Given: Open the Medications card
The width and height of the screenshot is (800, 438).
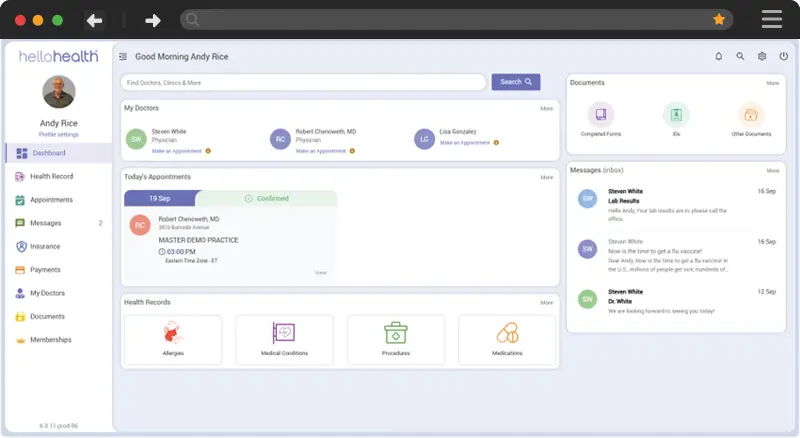Looking at the screenshot, I should click(507, 338).
